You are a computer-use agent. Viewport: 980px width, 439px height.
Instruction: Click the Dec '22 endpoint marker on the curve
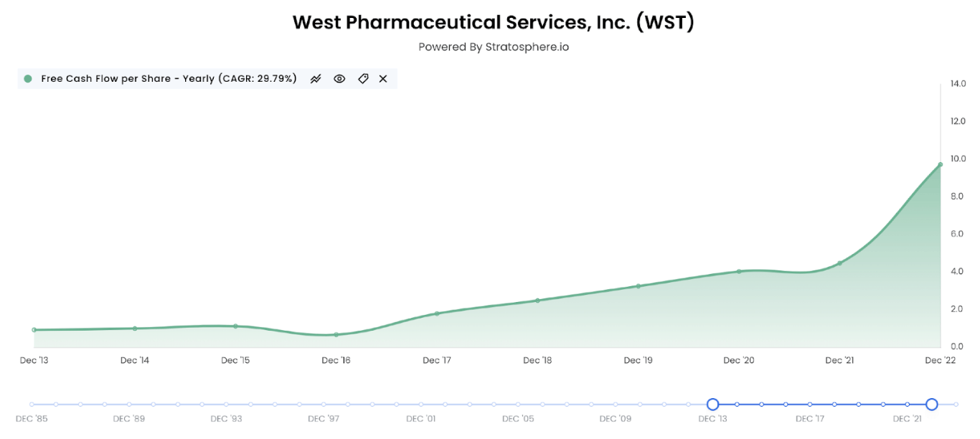click(939, 164)
